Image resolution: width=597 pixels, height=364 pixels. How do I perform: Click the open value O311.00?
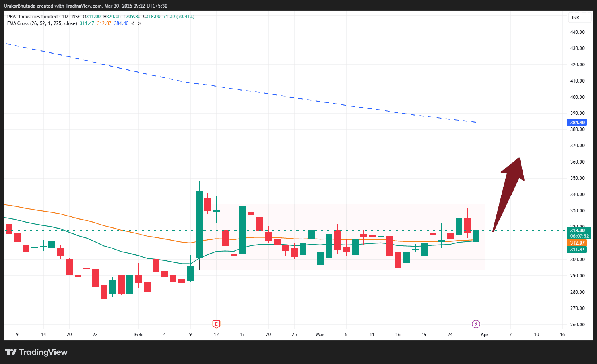pos(91,17)
